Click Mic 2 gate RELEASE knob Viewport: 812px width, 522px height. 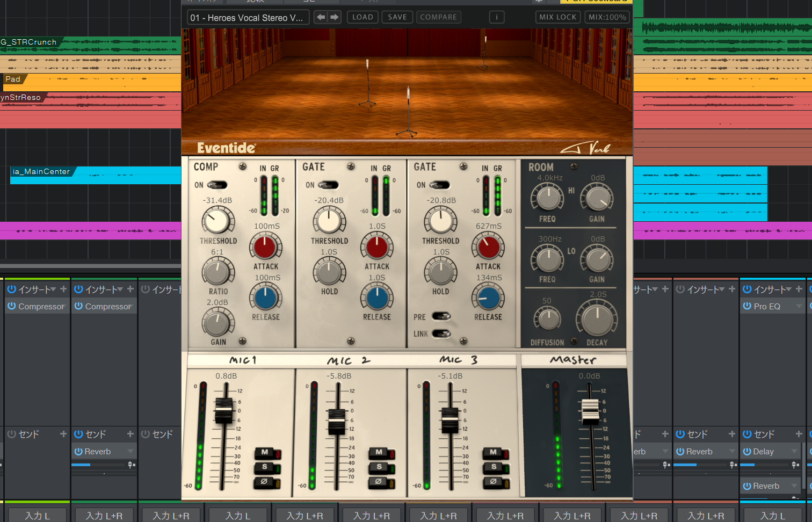coord(376,298)
